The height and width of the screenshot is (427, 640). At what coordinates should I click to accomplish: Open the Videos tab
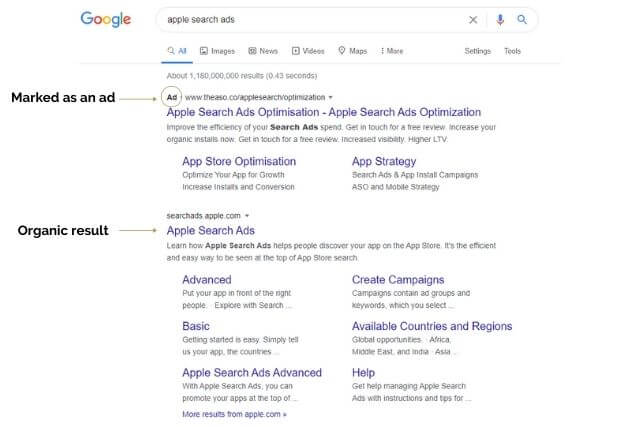click(308, 51)
